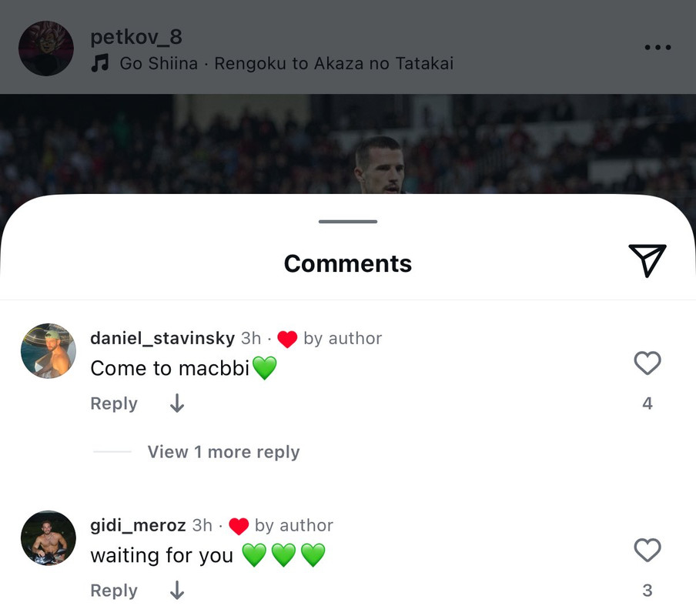Tap the music note audio icon
696x616 pixels.
point(100,63)
